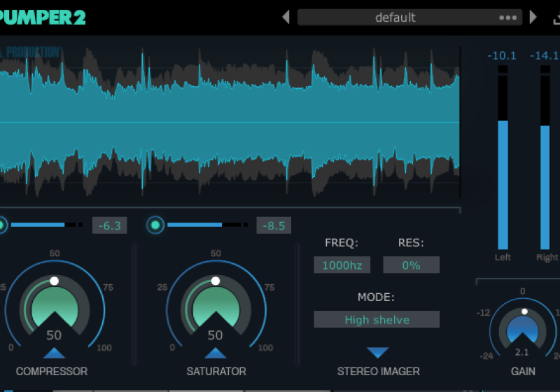Click the waveform display

[x=230, y=122]
